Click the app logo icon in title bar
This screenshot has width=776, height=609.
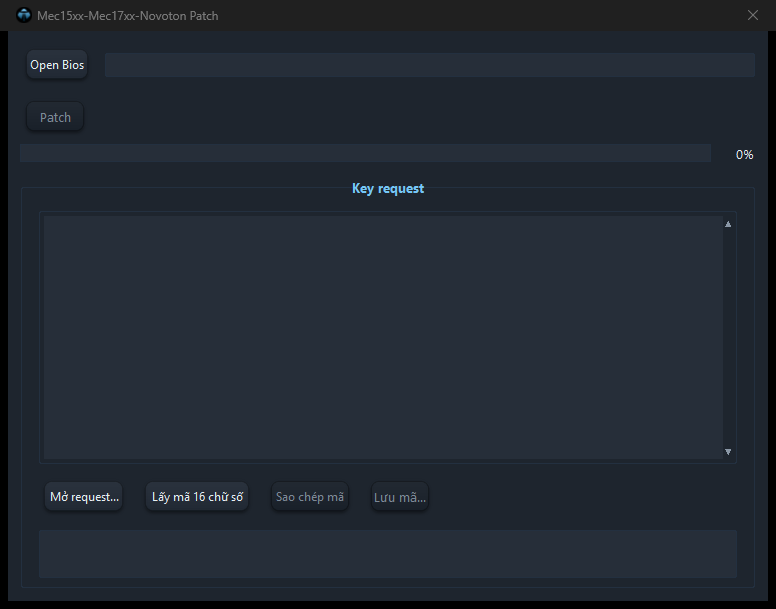[24, 15]
